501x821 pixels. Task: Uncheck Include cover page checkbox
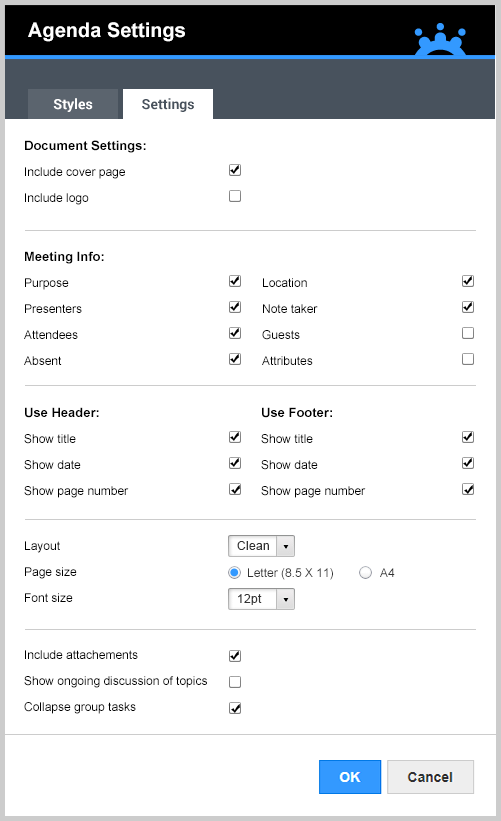235,170
